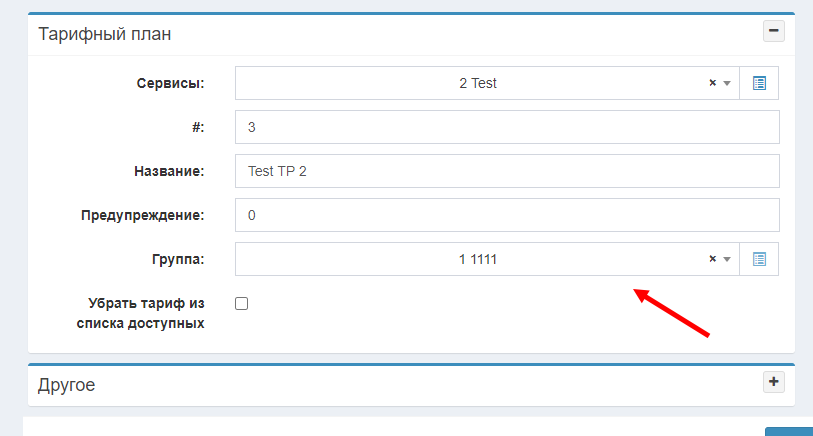Click the 'Убрать тариф из списка доступных' label

click(146, 312)
